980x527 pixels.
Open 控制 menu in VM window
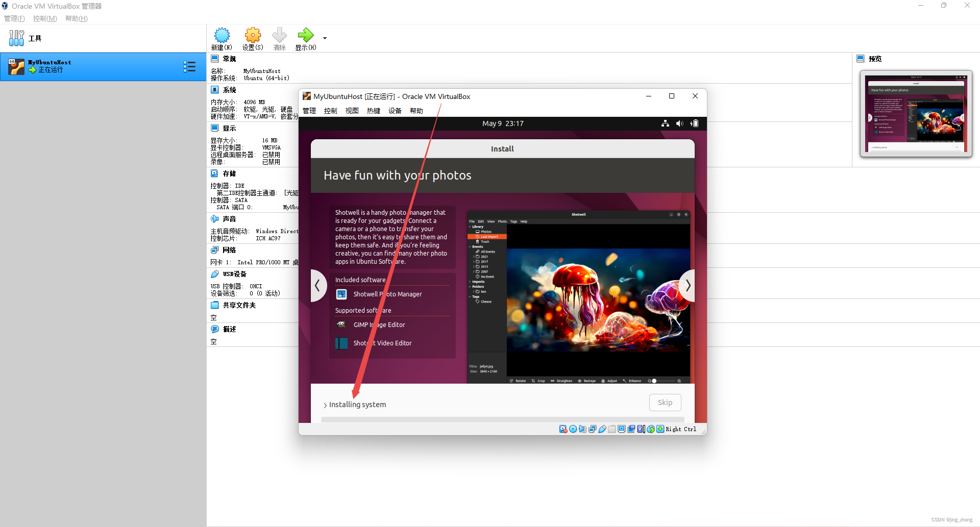[331, 111]
